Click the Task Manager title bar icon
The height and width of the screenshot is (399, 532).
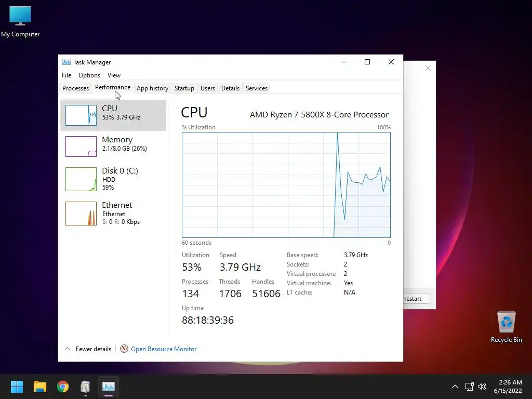(66, 62)
